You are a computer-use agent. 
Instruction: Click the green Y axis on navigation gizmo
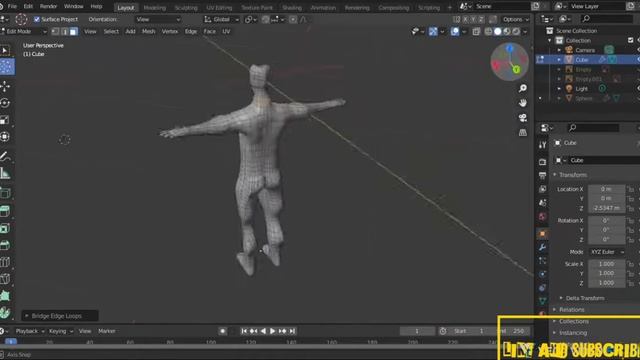[x=516, y=69]
